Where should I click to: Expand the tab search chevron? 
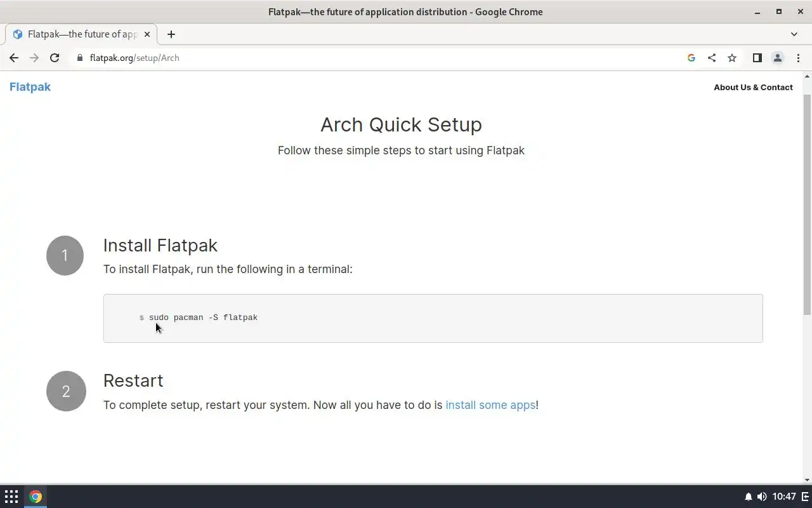click(x=794, y=34)
